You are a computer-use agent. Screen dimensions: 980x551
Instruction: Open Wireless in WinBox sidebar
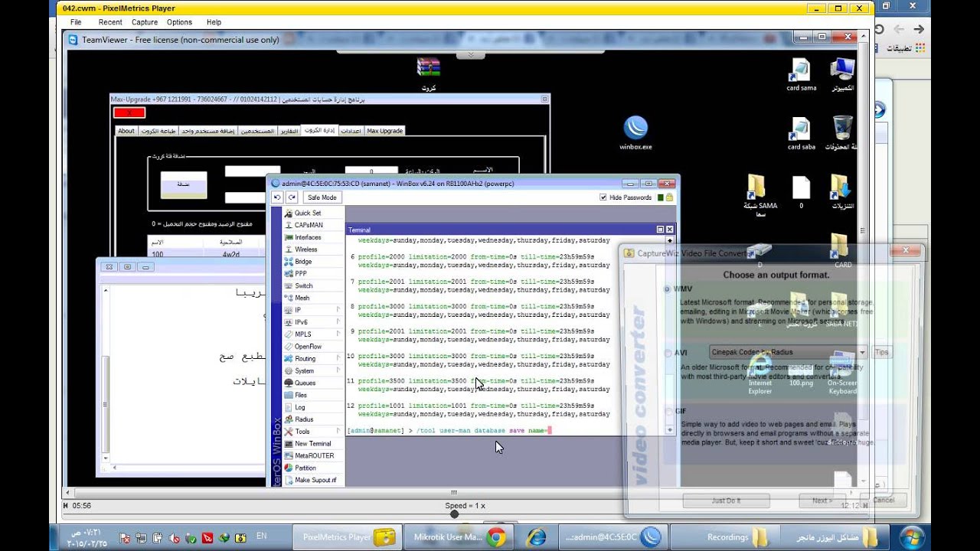coord(306,249)
